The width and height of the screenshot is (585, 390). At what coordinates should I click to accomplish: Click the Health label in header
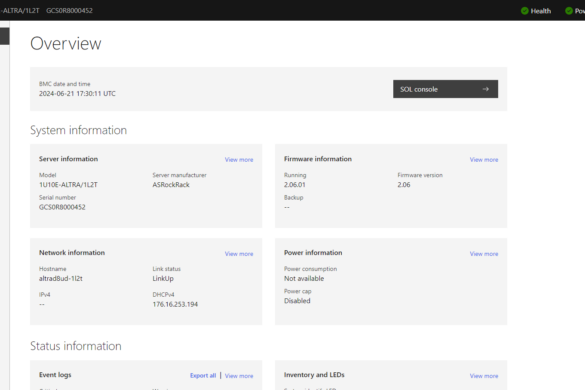541,11
